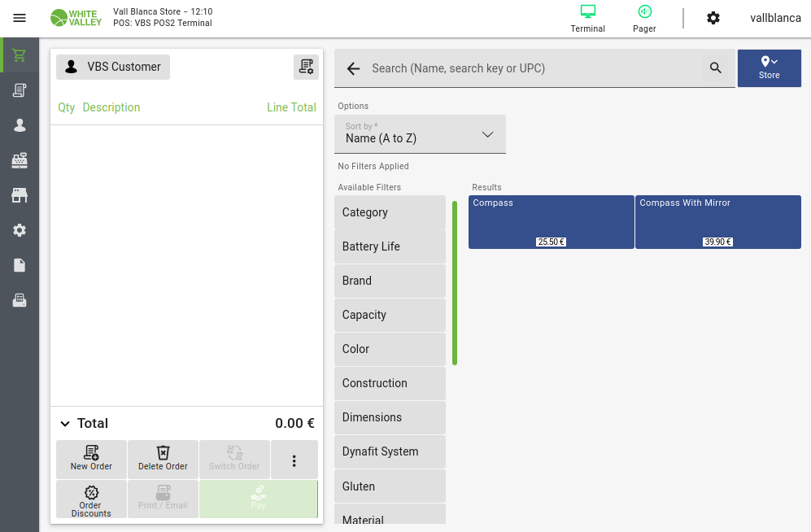Open the Store location dropdown
The image size is (811, 532).
(769, 68)
